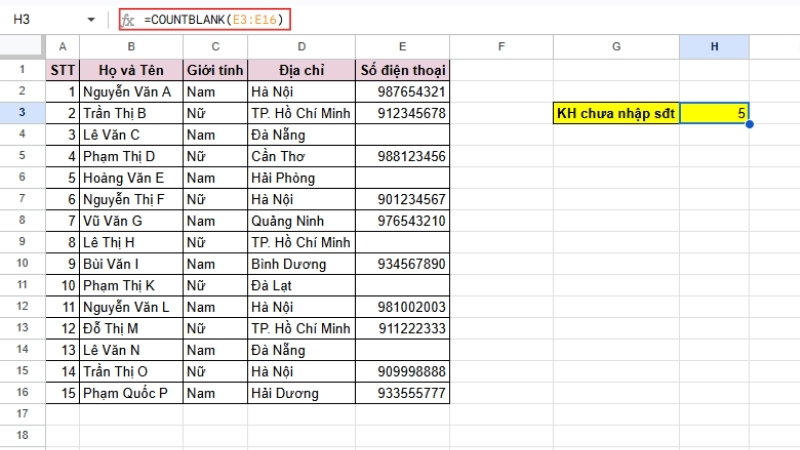Click the 'Họ và Tên' header cell

(131, 70)
